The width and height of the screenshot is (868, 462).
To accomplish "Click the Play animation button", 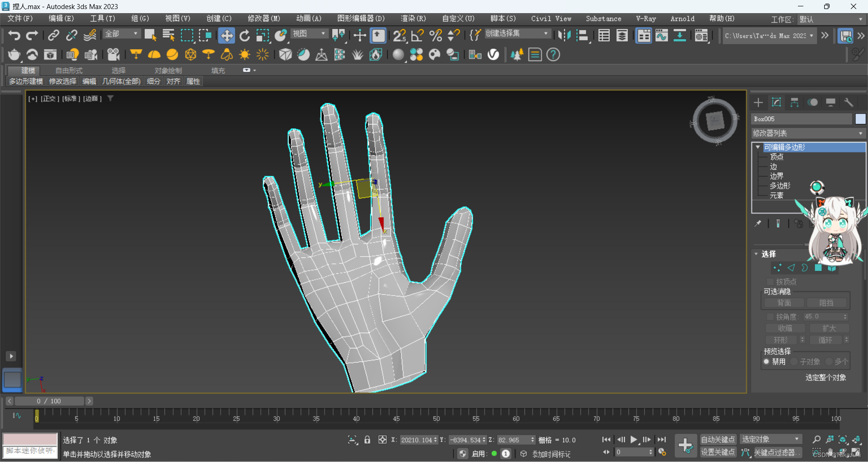I will coord(634,439).
